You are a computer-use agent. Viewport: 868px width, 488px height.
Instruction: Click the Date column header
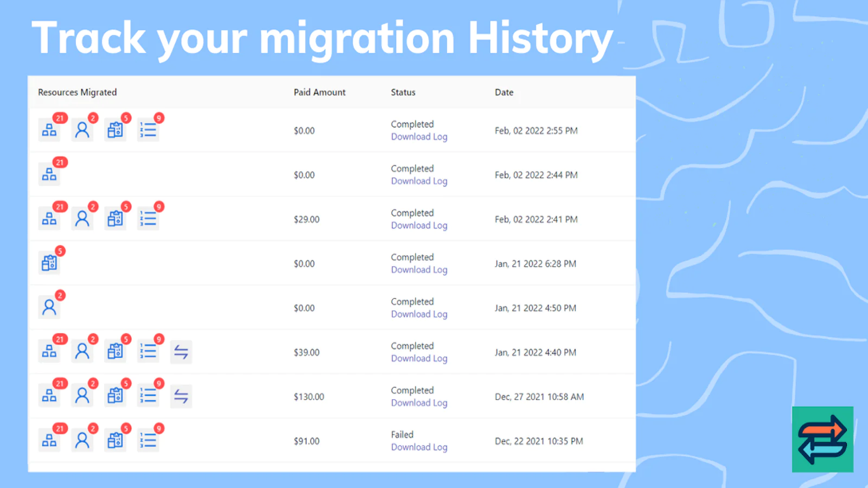coord(504,92)
